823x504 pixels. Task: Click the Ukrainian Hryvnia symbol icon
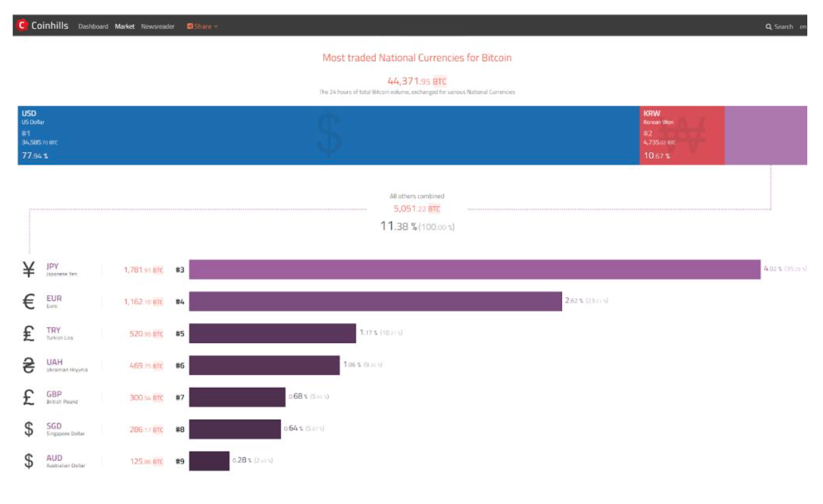pyautogui.click(x=29, y=365)
